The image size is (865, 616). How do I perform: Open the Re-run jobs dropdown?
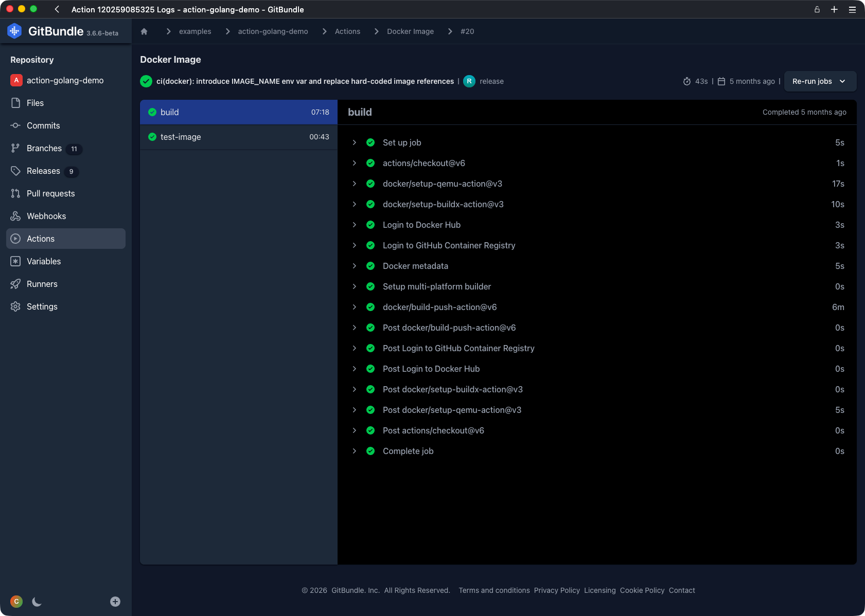click(x=820, y=81)
